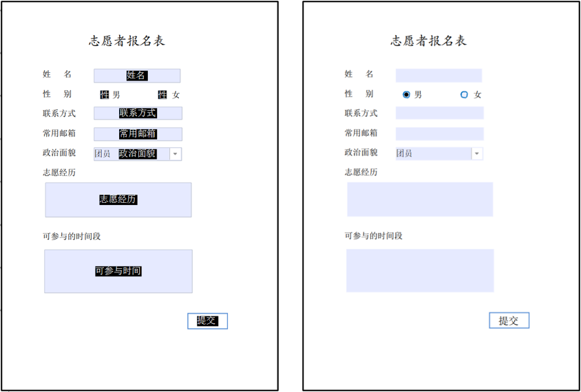Click the 常用邮箱 input in right form
Screen dimensions: 581x392
439,133
